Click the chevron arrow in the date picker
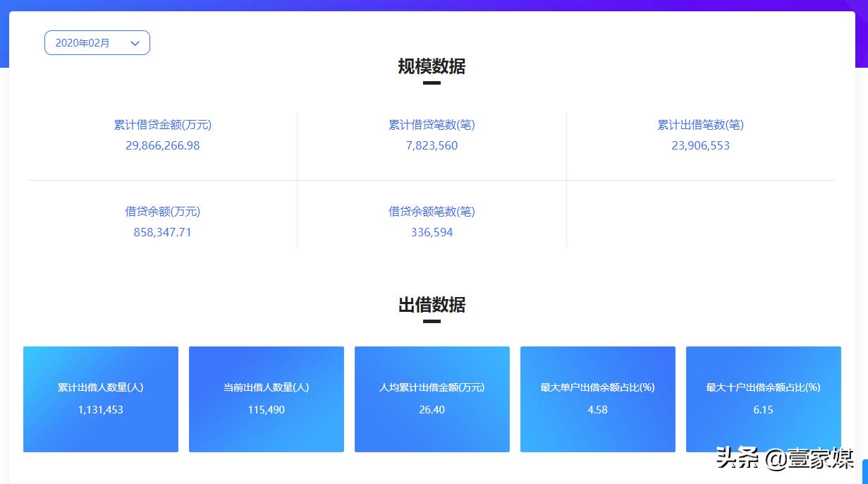Viewport: 868px width, 484px height. [135, 42]
